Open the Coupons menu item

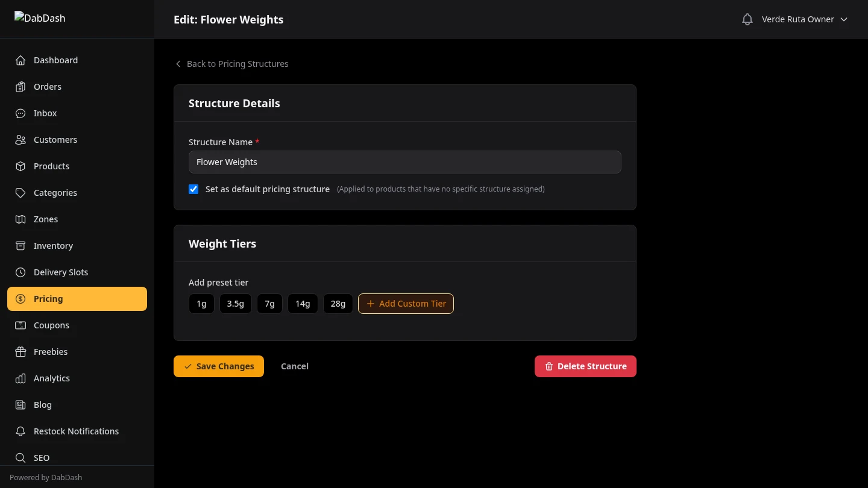click(51, 325)
